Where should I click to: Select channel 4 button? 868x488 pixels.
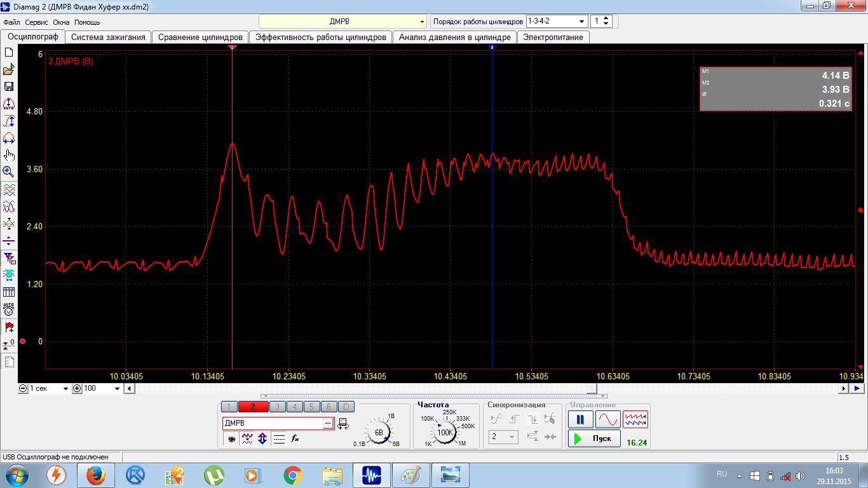click(294, 407)
